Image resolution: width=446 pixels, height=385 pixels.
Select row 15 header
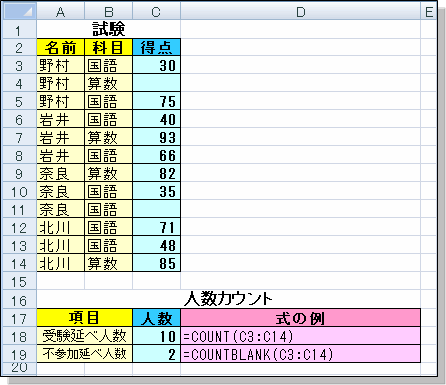[x=19, y=281]
